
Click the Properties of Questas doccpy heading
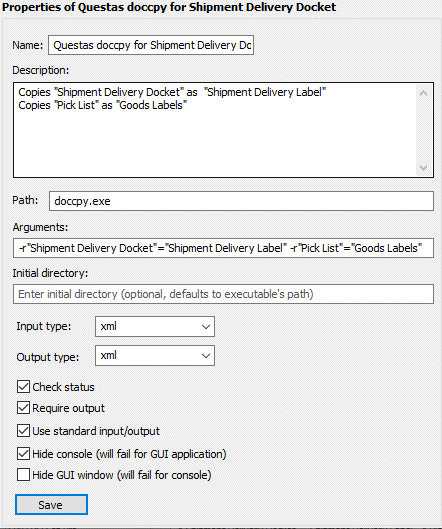click(x=169, y=7)
